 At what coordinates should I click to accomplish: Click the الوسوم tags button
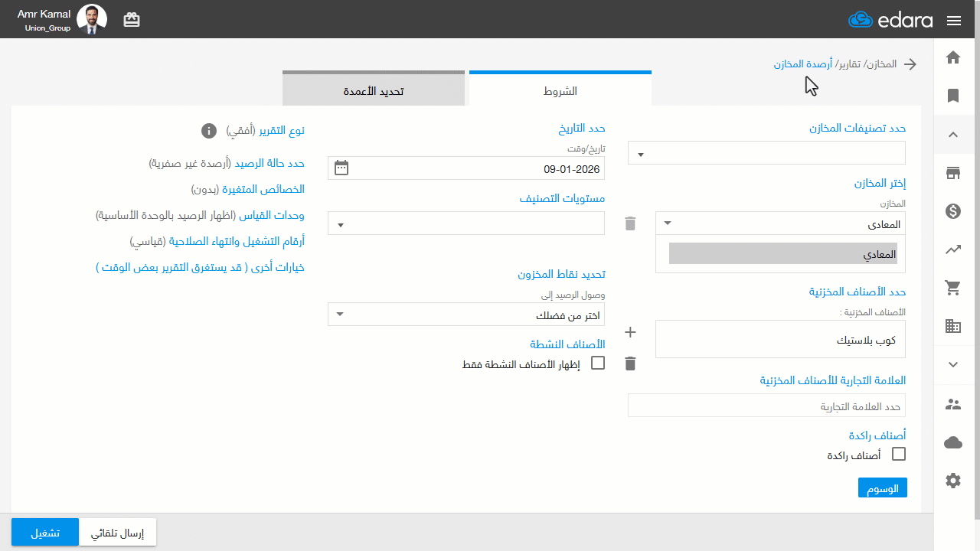point(883,487)
